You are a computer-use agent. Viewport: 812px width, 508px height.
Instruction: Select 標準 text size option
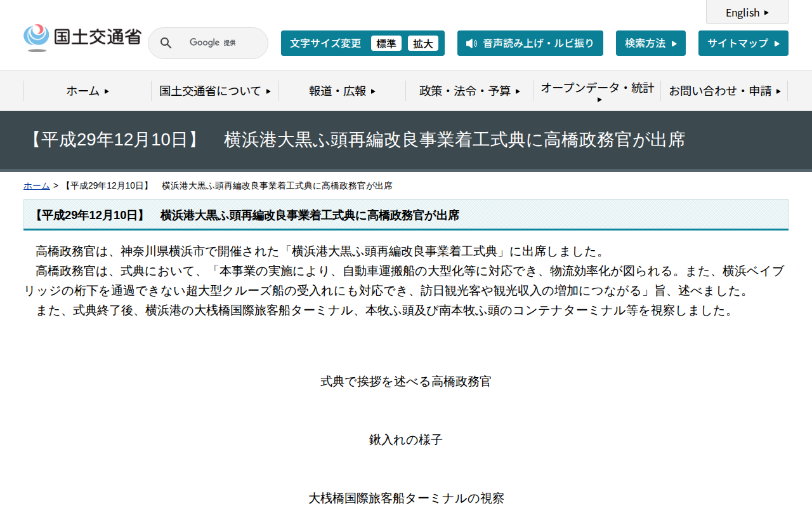[x=386, y=43]
